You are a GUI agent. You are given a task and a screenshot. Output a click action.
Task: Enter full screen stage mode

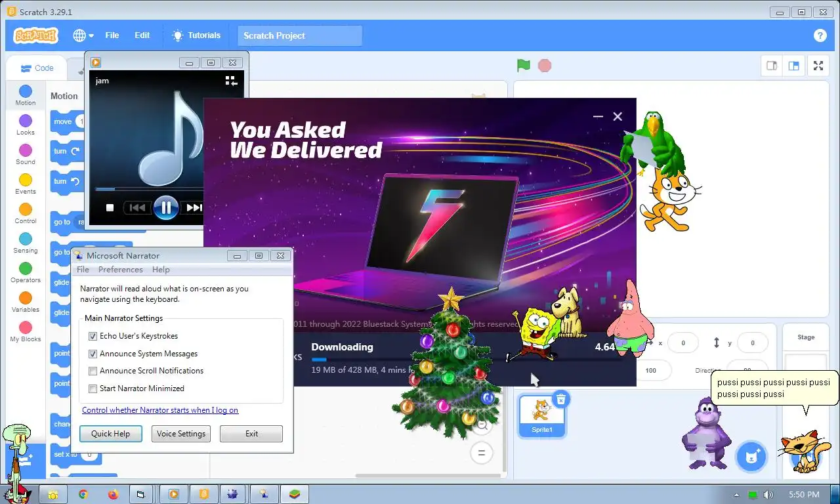818,66
